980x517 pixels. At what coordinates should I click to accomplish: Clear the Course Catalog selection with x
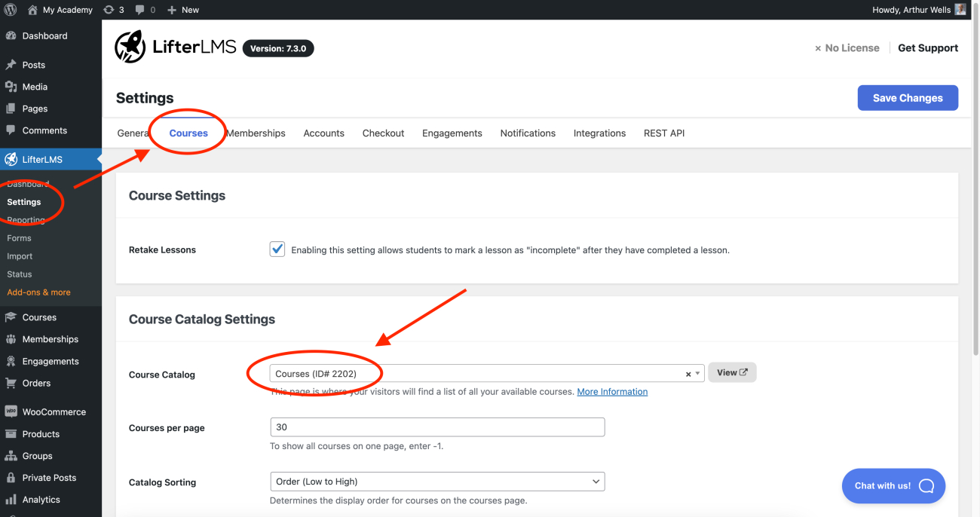688,374
